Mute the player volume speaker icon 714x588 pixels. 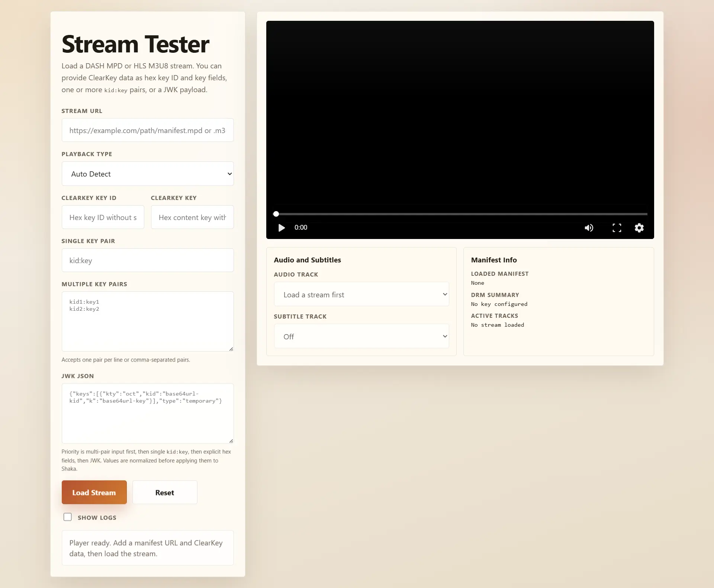coord(589,228)
